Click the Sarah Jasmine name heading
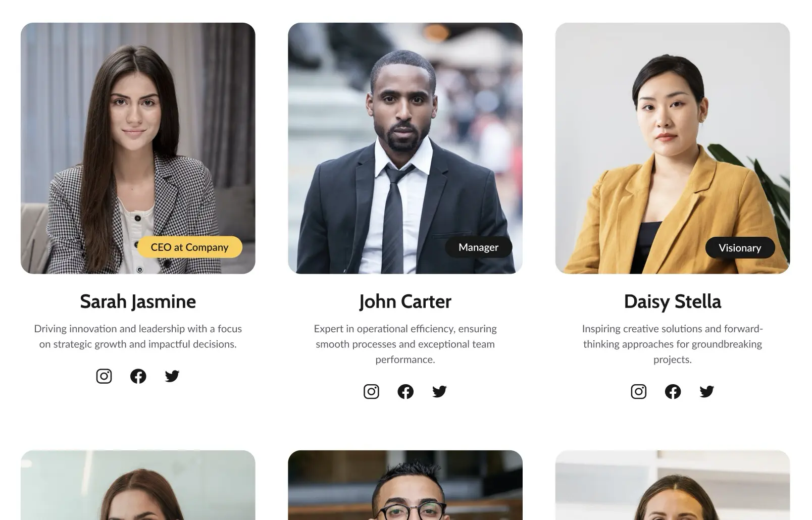Viewport: 812px width, 520px height. tap(138, 301)
